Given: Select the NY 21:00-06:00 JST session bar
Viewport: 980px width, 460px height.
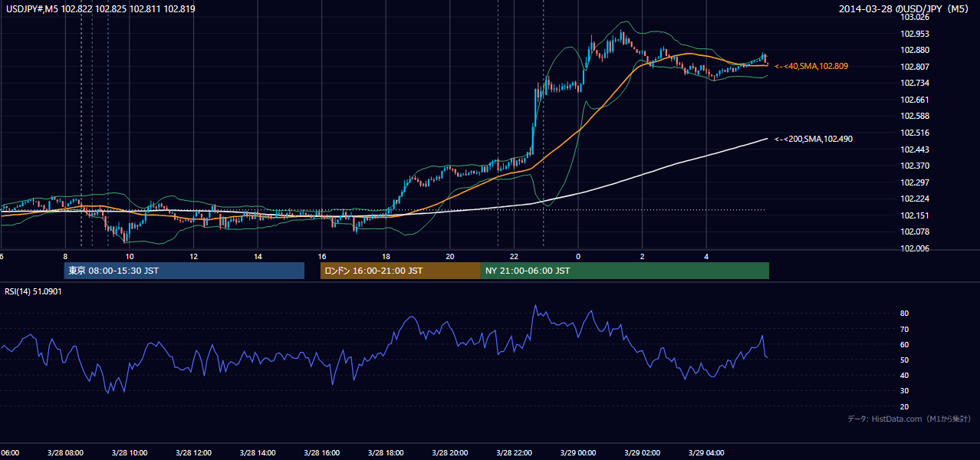Looking at the screenshot, I should click(625, 271).
